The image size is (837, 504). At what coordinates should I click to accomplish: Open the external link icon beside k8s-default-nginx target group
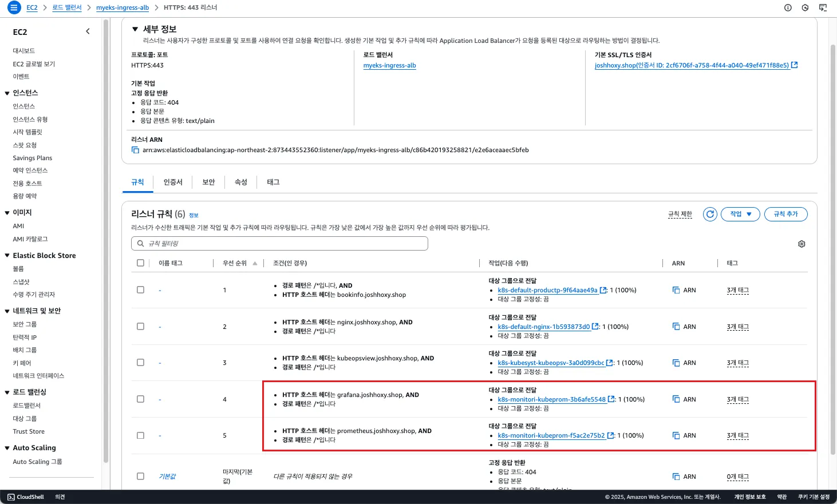click(x=595, y=327)
